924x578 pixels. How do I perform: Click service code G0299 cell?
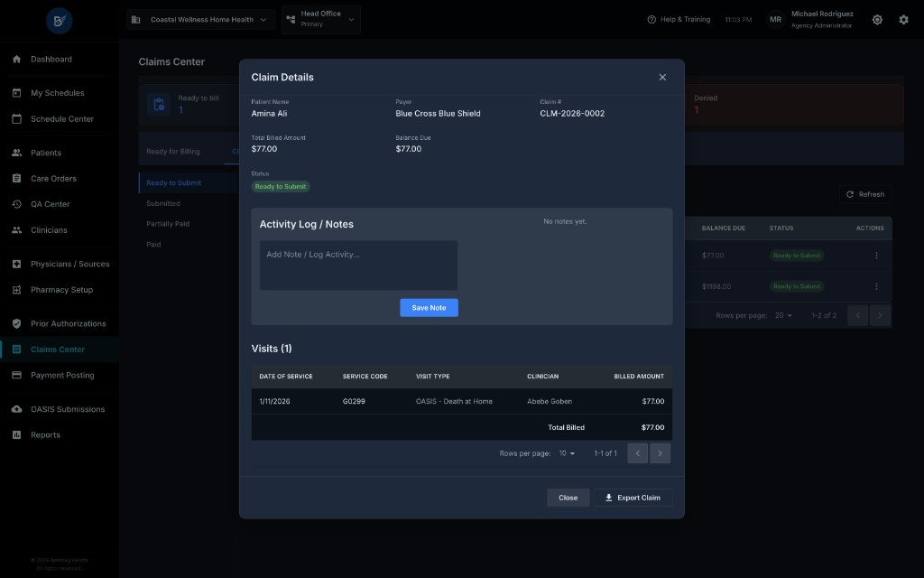[354, 402]
